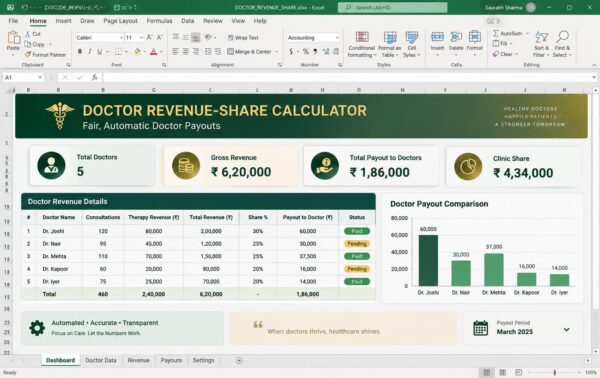Image resolution: width=600 pixels, height=378 pixels.
Task: Click the Search (Alt+Q) box
Action: click(392, 7)
